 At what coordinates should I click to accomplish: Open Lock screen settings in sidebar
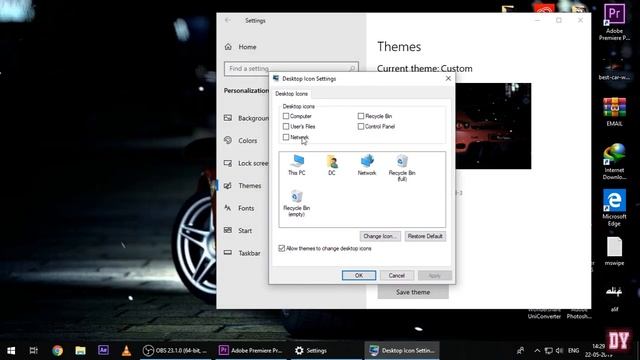tap(246, 163)
